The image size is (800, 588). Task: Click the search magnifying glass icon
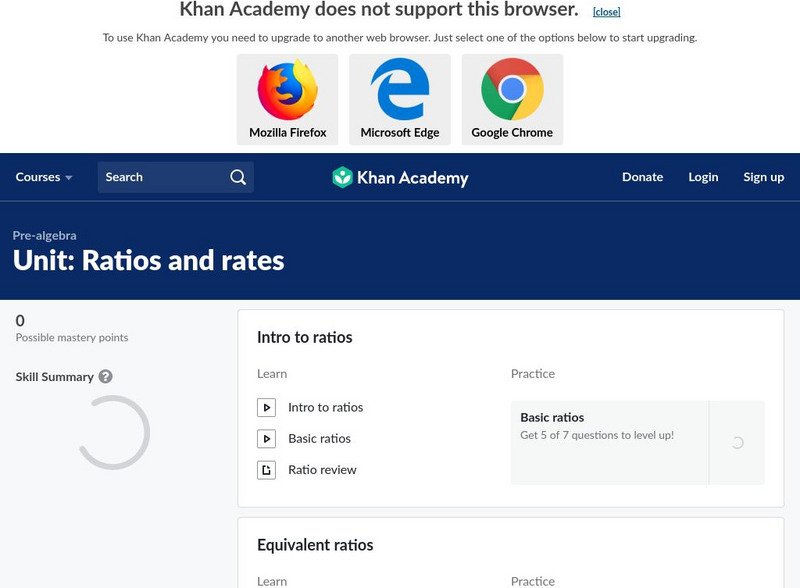point(238,177)
